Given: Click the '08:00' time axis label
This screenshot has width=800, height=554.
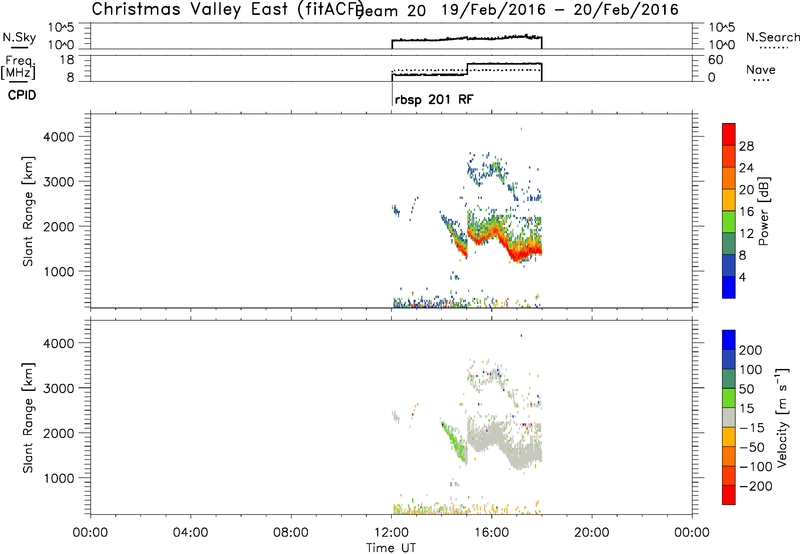Looking at the screenshot, I should pos(291,533).
